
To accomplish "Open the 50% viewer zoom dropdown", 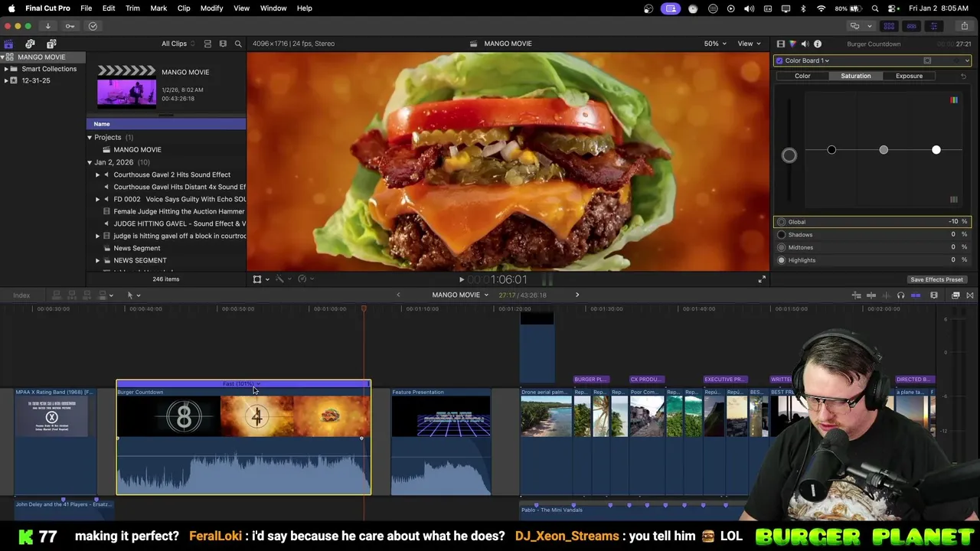I will click(715, 44).
